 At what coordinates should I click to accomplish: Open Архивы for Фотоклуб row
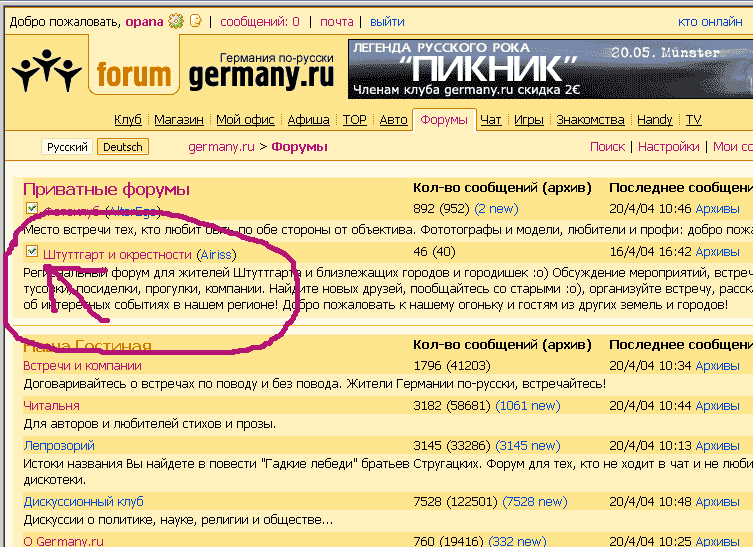[x=717, y=209]
